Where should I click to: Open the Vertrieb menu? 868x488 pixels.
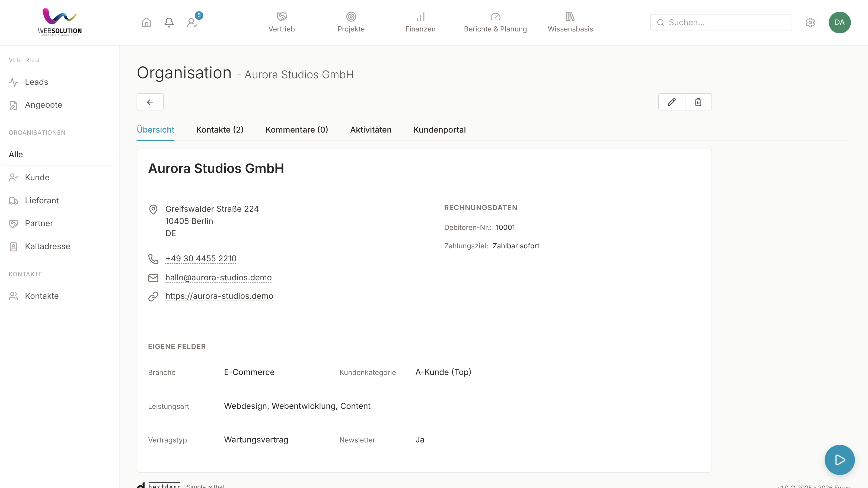[x=281, y=22]
